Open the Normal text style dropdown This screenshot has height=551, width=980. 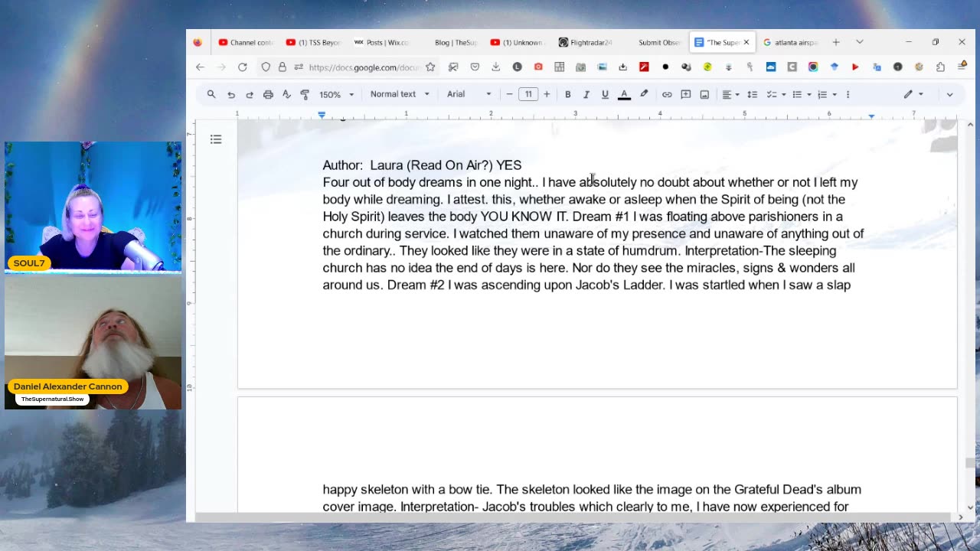400,94
